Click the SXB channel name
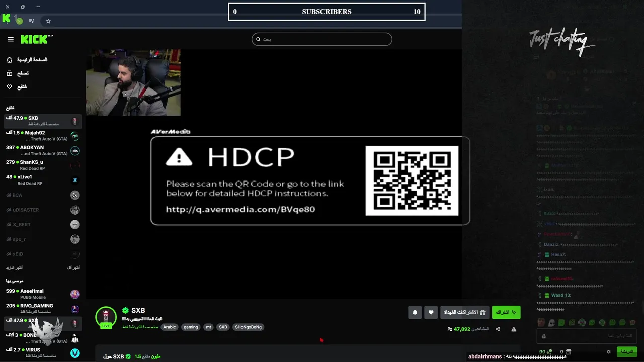This screenshot has height=362, width=644. point(138,311)
